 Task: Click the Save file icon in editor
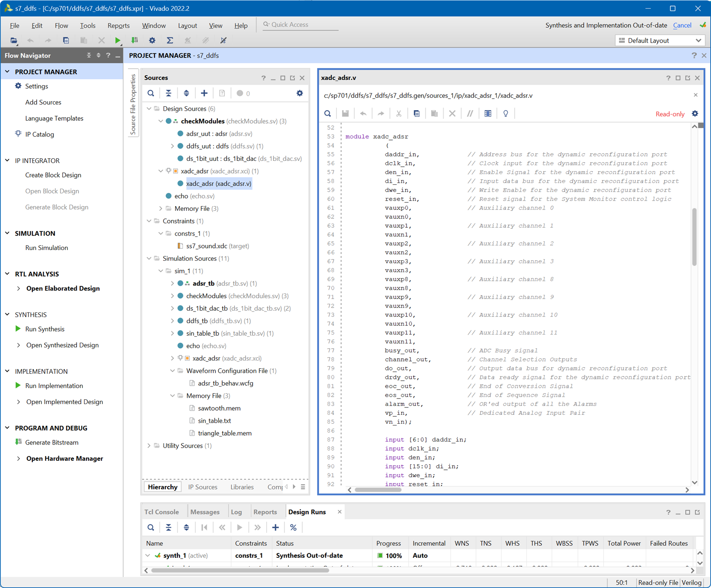tap(345, 114)
